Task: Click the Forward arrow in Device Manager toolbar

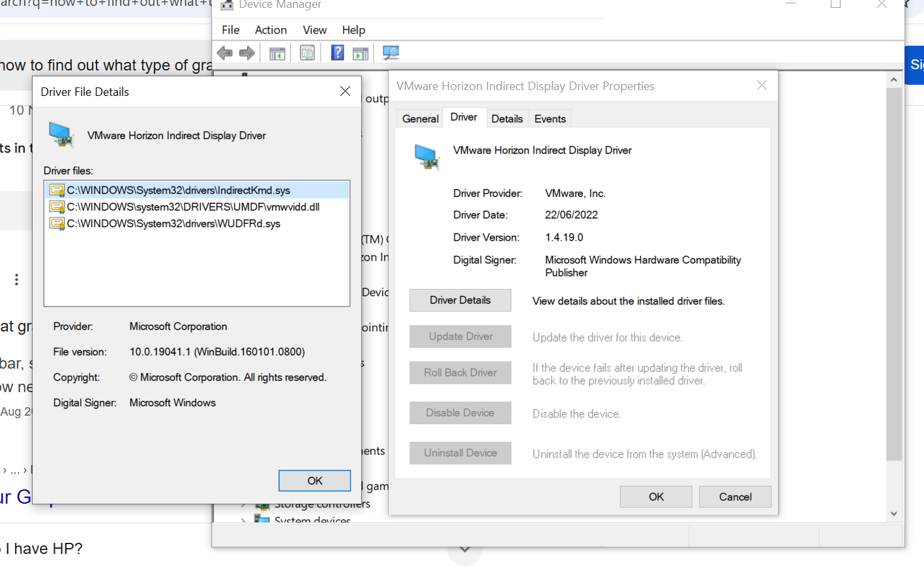Action: click(x=247, y=54)
